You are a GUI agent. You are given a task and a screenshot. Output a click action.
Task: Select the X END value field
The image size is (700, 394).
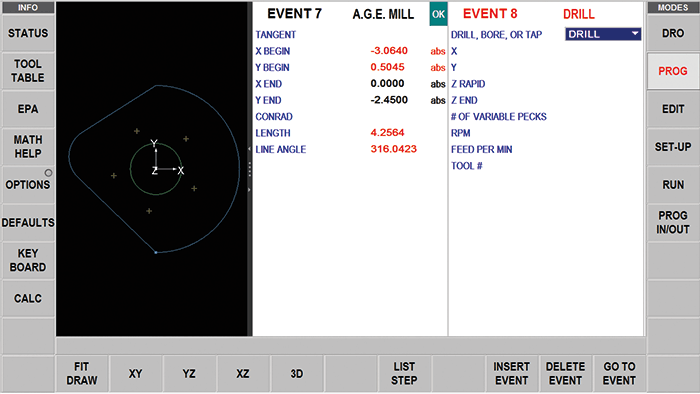click(388, 84)
